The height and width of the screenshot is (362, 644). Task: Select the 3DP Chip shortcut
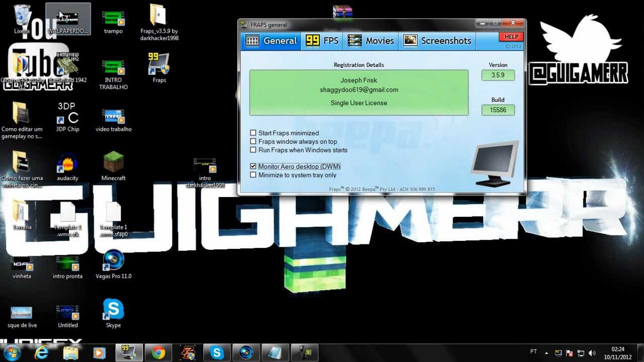coord(67,118)
